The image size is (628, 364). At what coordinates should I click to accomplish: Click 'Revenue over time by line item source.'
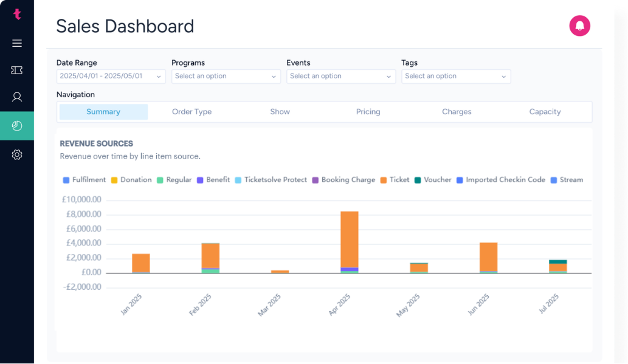tap(130, 157)
